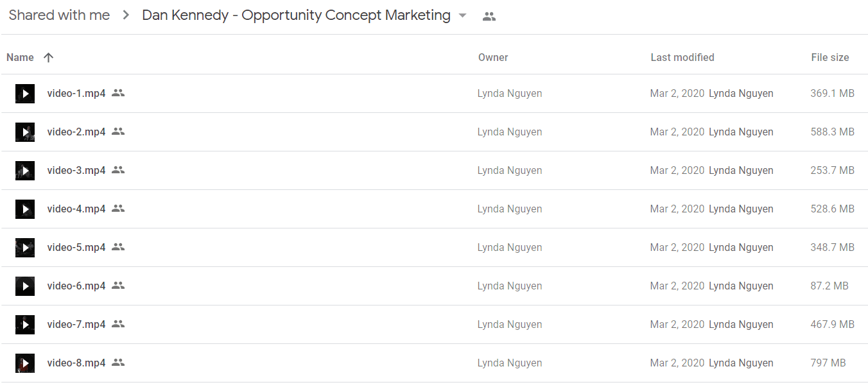Screen dimensions: 868x387
Task: Click the breadcrumb chevron after Shared with me
Action: point(126,15)
